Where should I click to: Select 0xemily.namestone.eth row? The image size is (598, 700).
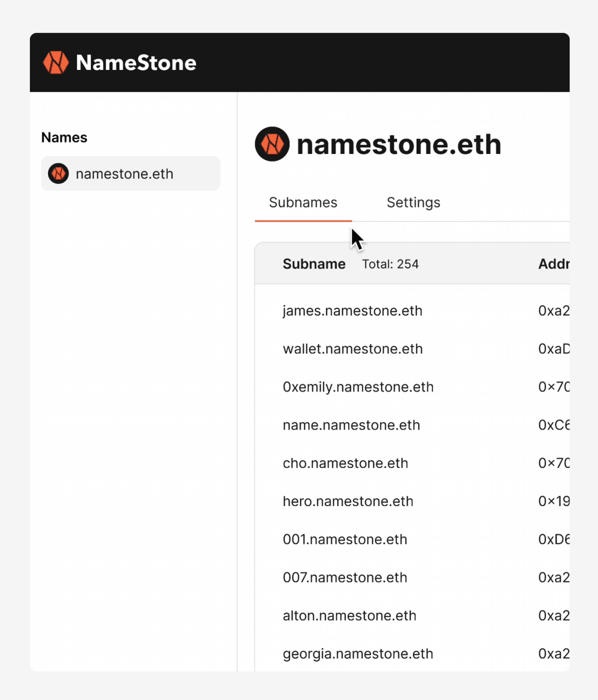tap(358, 387)
